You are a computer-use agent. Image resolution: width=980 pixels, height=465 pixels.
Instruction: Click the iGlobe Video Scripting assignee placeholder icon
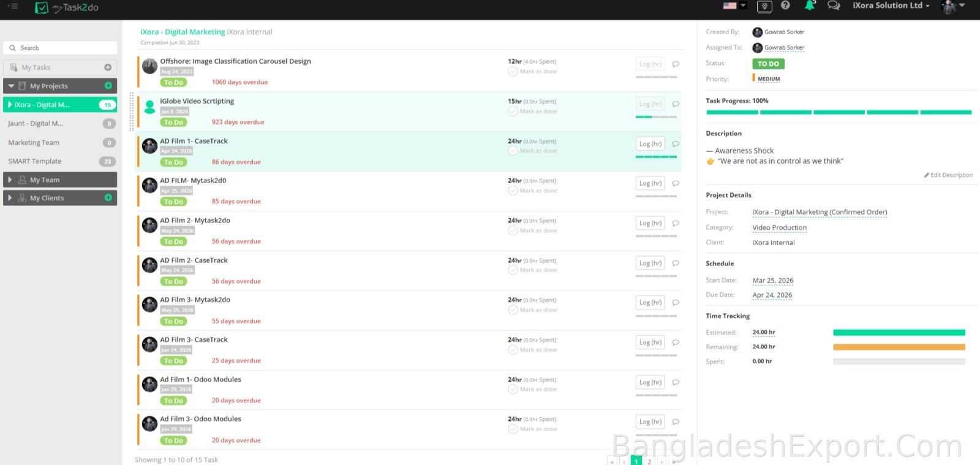point(149,107)
